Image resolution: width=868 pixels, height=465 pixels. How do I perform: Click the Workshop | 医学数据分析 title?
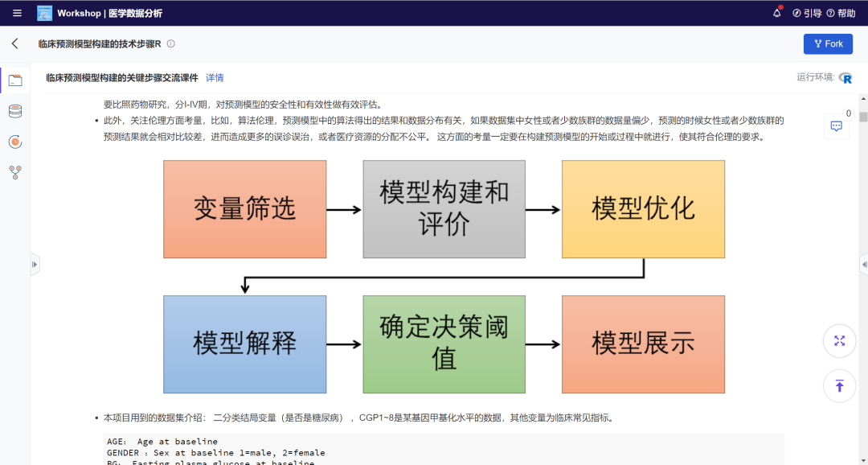pos(109,14)
